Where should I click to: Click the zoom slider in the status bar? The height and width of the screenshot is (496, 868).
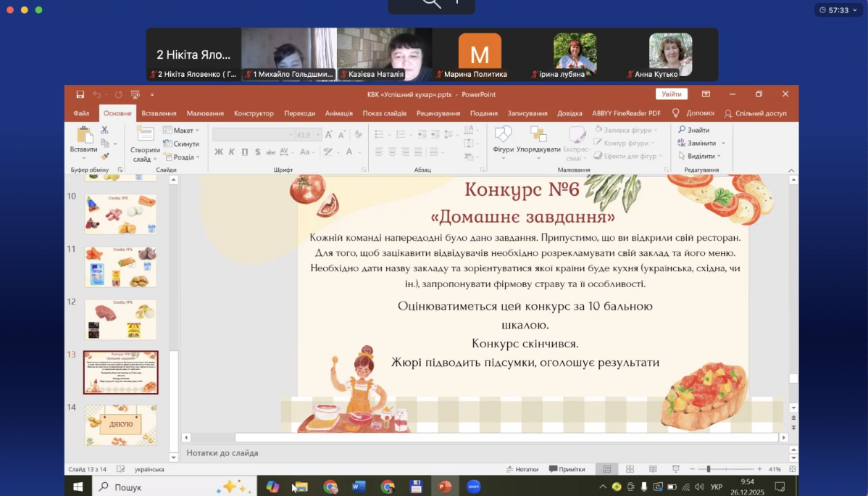709,469
